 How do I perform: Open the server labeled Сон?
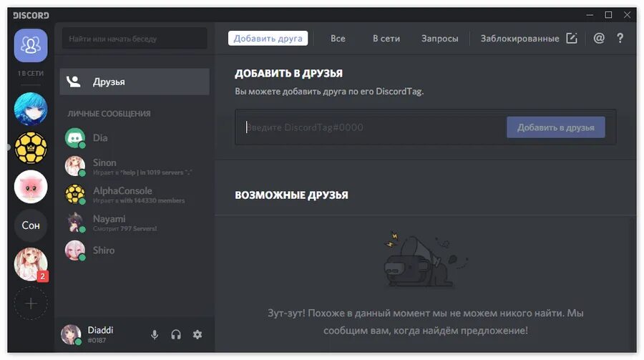point(31,225)
